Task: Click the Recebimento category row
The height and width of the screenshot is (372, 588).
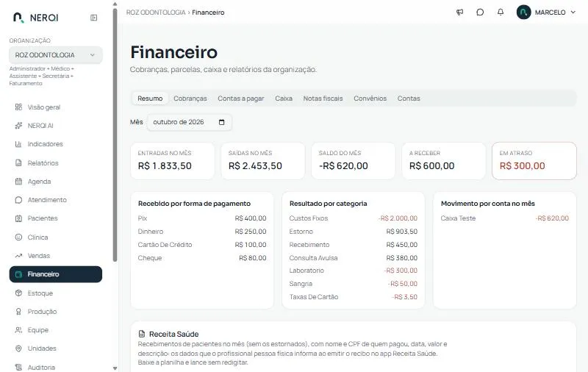Action: (x=354, y=245)
